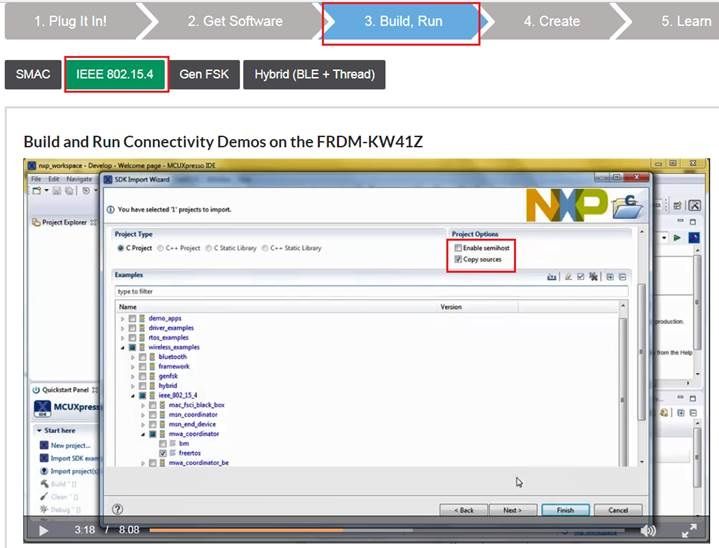
Task: Click the Save toolbar icon in MCUXpresso IDE
Action: tap(57, 190)
